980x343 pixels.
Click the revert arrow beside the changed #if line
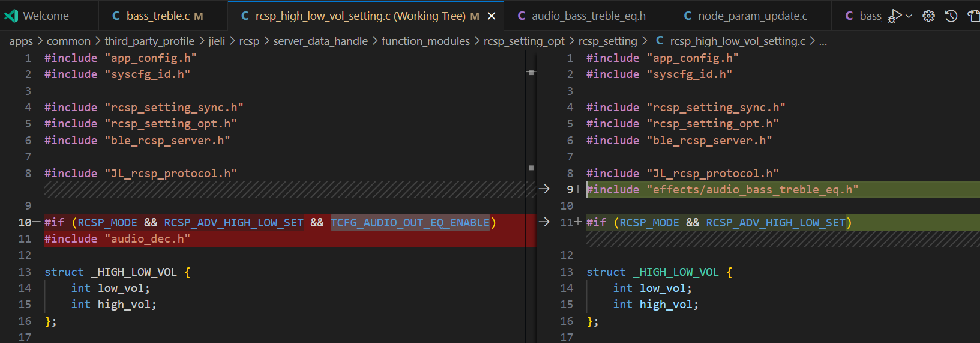pyautogui.click(x=544, y=222)
